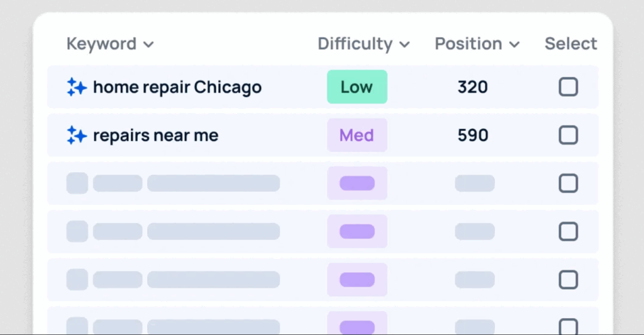Image resolution: width=644 pixels, height=335 pixels.
Task: Click the Low difficulty badge
Action: tap(357, 87)
